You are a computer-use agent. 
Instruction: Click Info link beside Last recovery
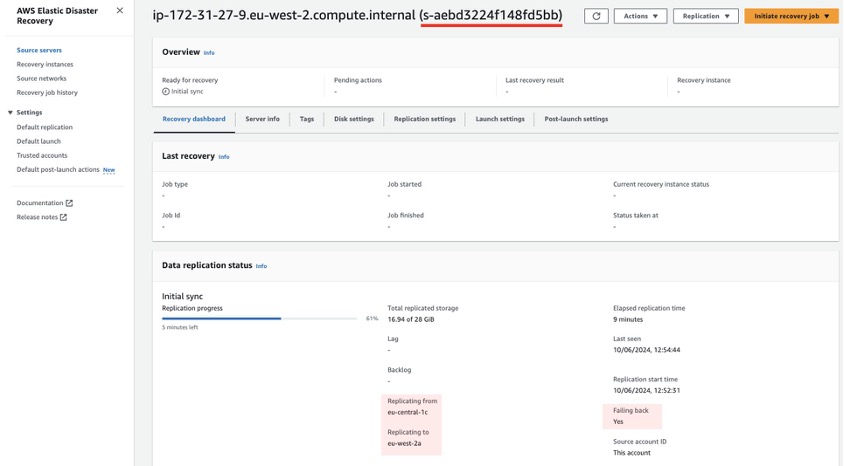click(224, 157)
